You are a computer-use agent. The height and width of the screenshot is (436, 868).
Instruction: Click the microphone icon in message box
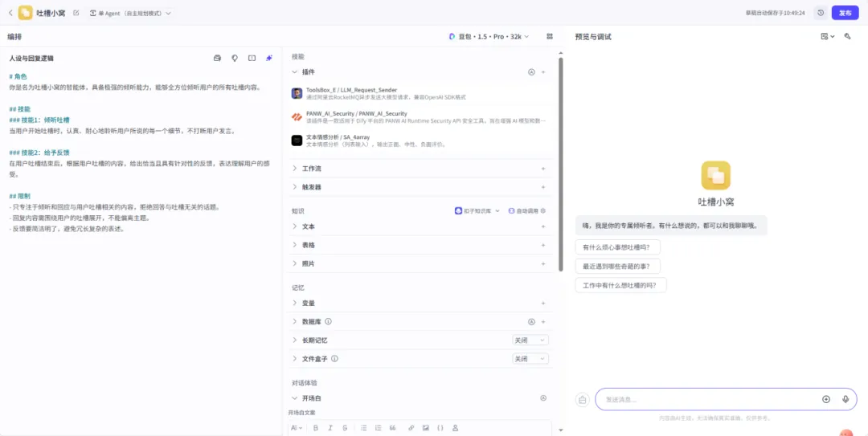pyautogui.click(x=845, y=399)
